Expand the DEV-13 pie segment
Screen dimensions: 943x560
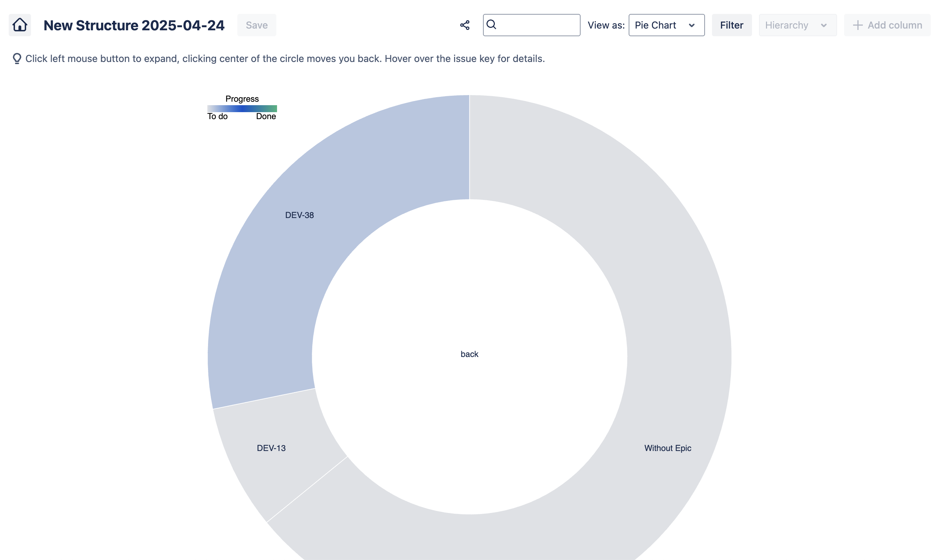pos(271,448)
